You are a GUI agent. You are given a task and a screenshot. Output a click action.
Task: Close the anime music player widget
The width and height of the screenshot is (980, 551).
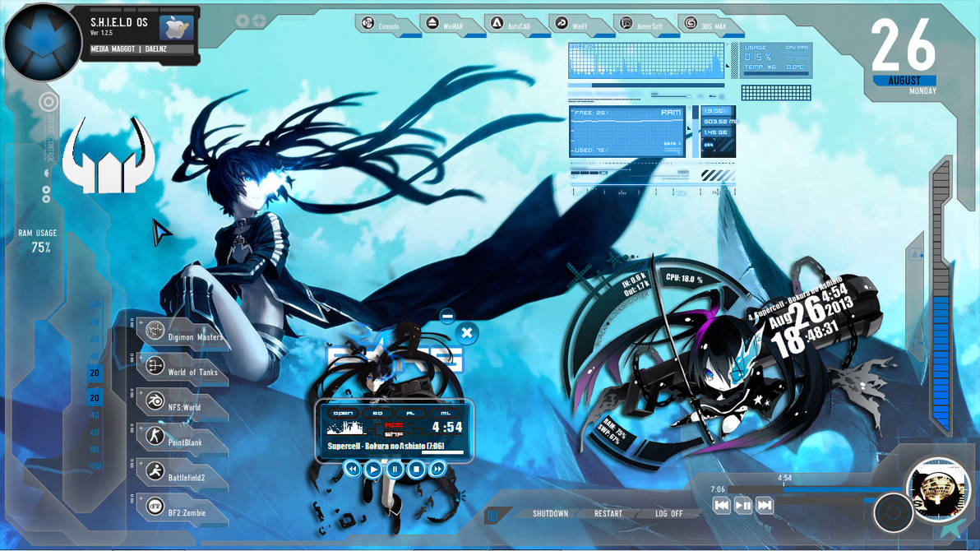click(466, 333)
